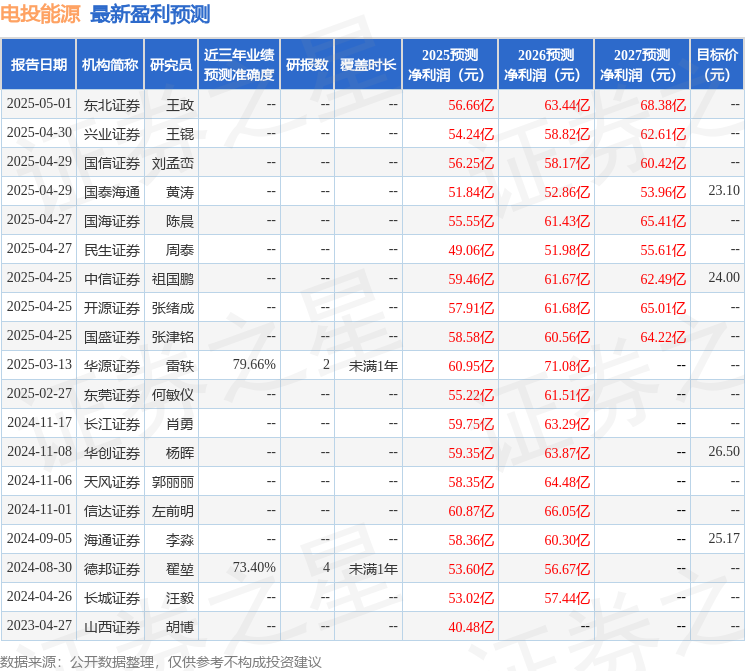Select the 2025预测净利润 column header
Viewport: 745px width, 671px height.
(450, 65)
